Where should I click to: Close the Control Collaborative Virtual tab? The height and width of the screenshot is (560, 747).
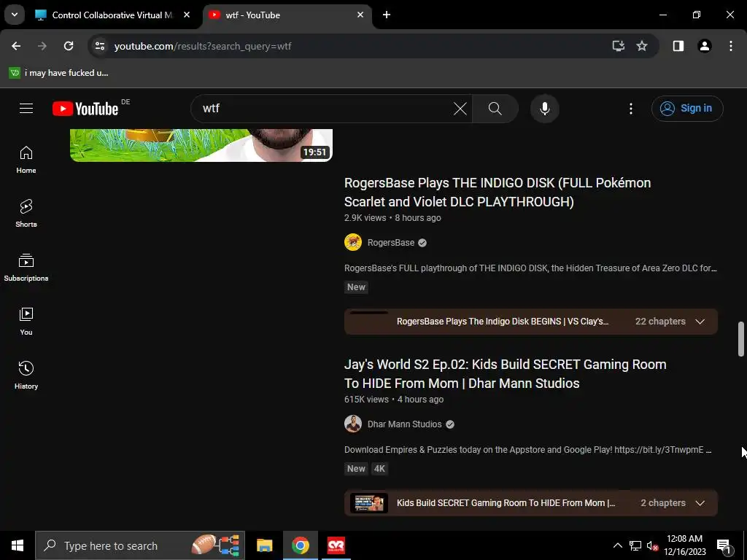coord(187,15)
